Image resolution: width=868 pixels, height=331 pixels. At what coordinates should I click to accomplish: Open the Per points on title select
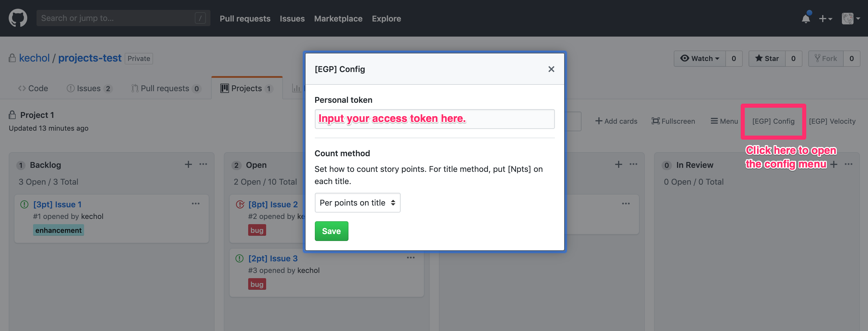[x=357, y=202]
